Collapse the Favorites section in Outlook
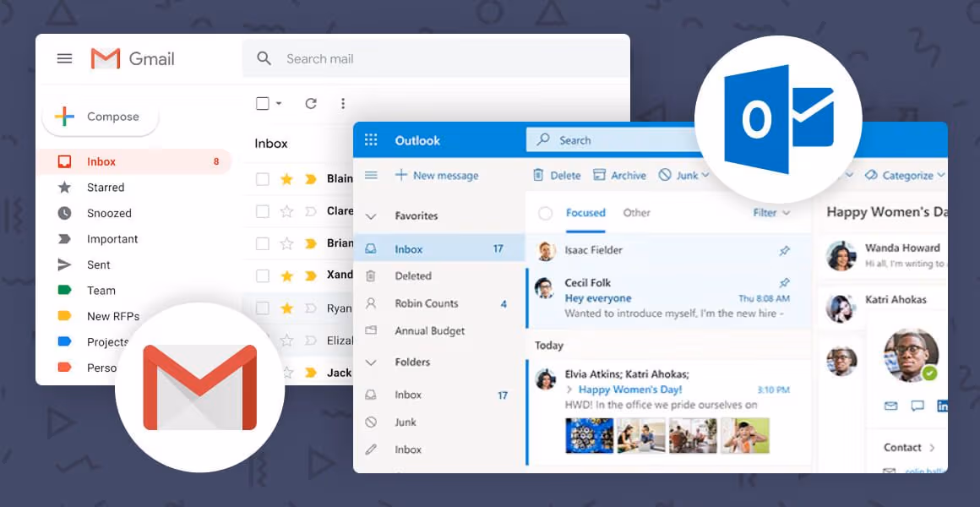This screenshot has height=507, width=980. click(370, 215)
